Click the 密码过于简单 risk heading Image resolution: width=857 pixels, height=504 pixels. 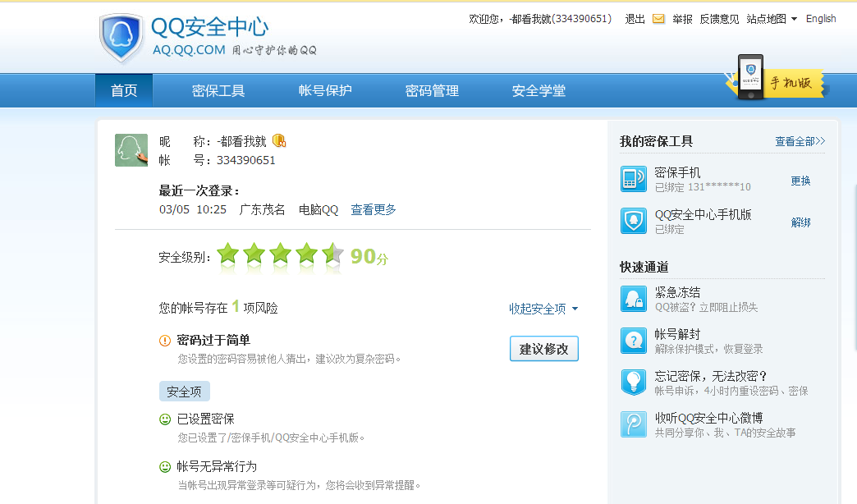(213, 341)
